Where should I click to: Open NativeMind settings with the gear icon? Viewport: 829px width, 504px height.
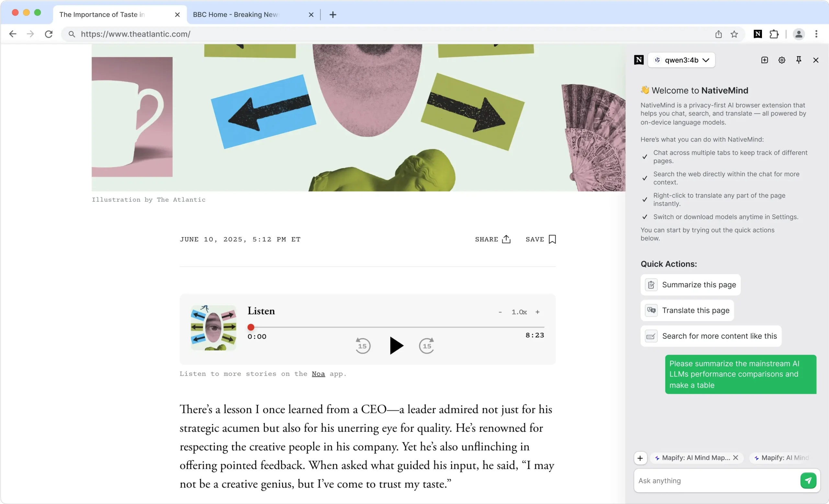pos(781,60)
